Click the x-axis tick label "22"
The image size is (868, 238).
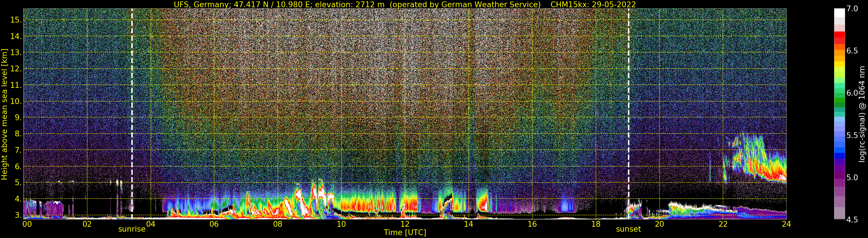point(723,224)
